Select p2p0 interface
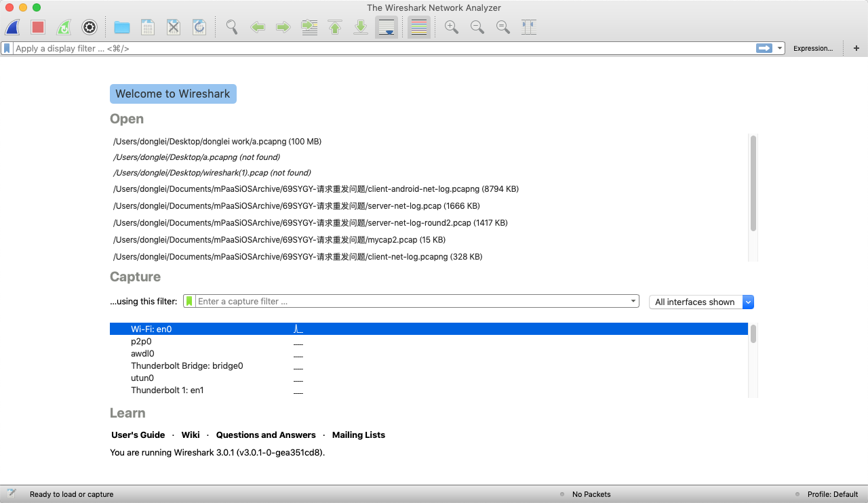This screenshot has height=503, width=868. pyautogui.click(x=429, y=342)
